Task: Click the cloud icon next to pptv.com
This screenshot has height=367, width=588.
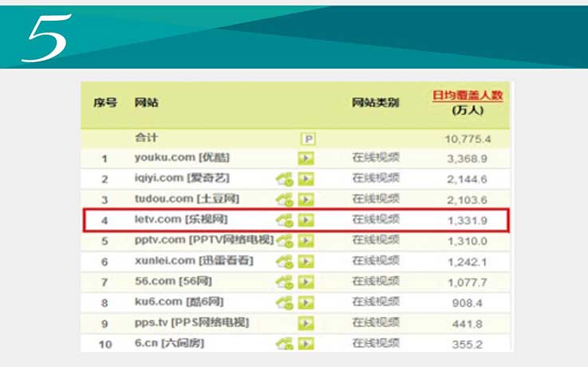Action: pos(285,241)
